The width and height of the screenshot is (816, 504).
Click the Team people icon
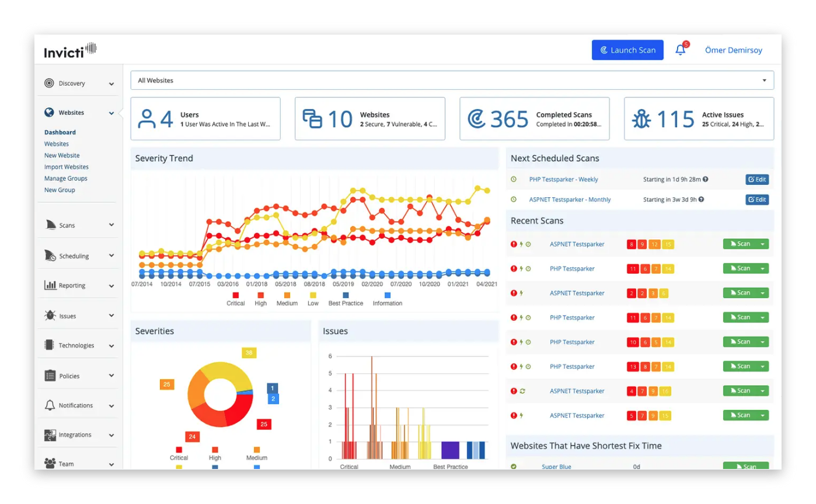coord(50,464)
